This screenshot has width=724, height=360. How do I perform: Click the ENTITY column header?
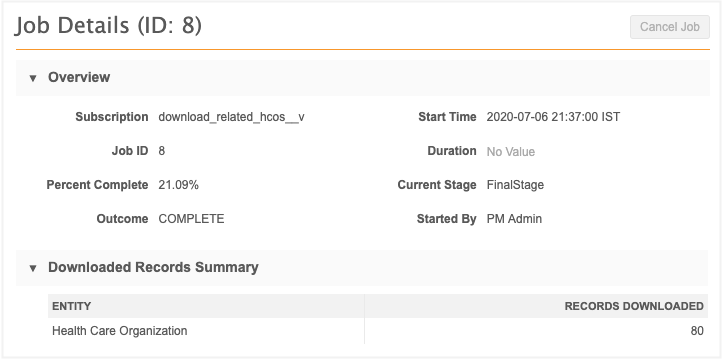click(x=71, y=306)
